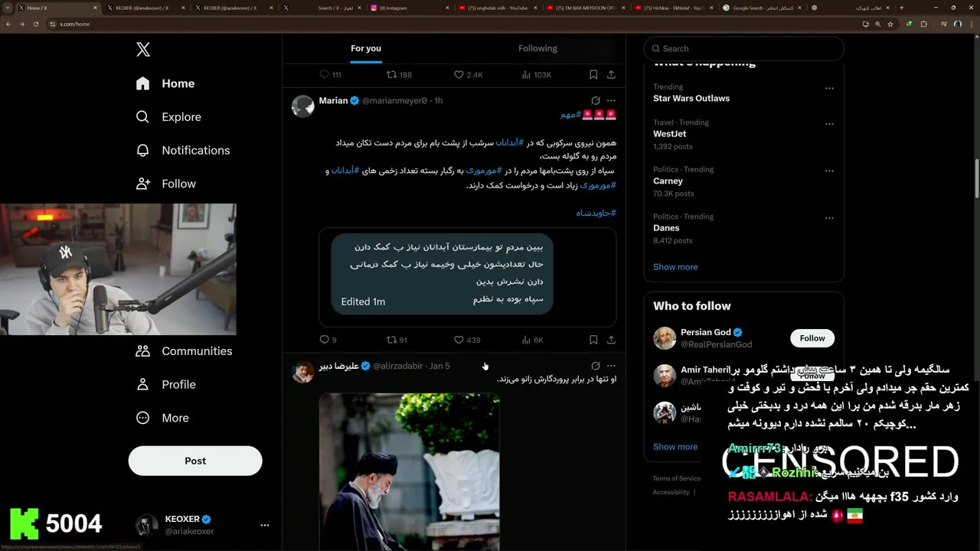Open KEOXER account avatar

pos(147,525)
